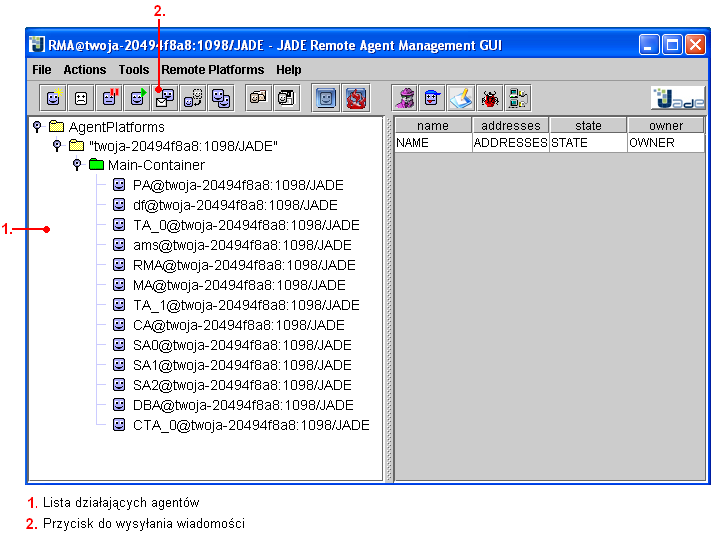Click the Start New Agent toolbar icon
Screen dimensions: 714x543
coord(53,98)
